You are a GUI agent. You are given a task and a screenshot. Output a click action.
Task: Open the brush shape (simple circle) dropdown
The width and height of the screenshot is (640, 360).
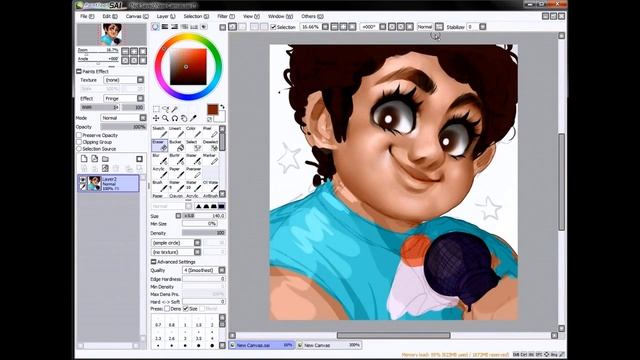click(x=197, y=243)
